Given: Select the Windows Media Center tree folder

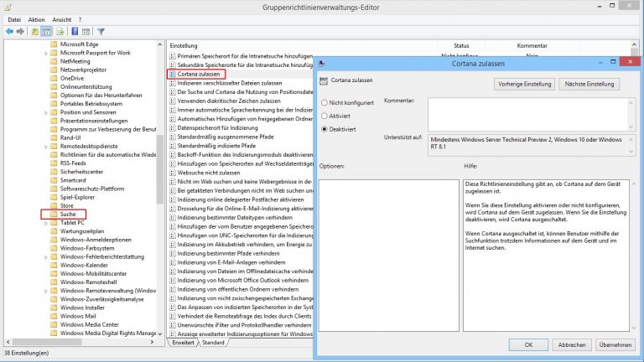Looking at the screenshot, I should coord(90,324).
